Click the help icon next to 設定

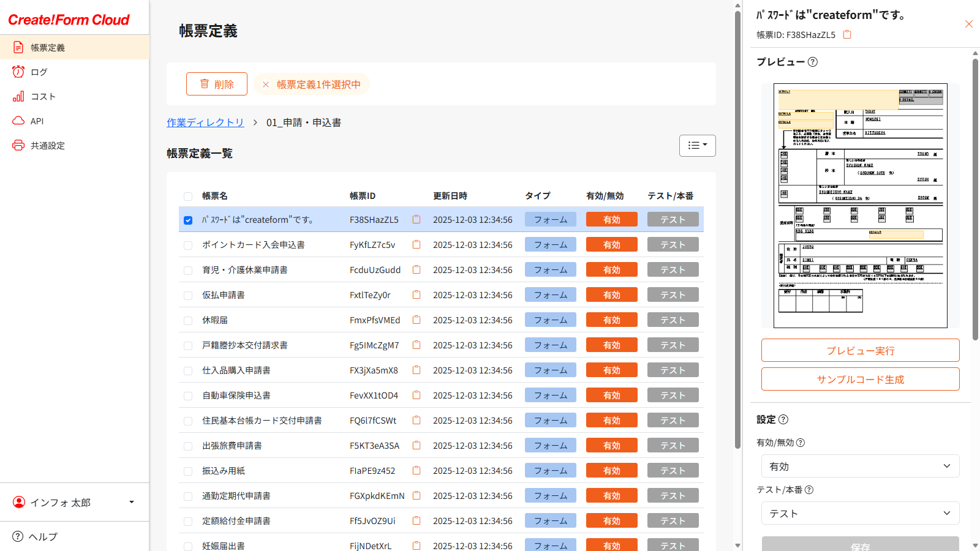click(783, 419)
